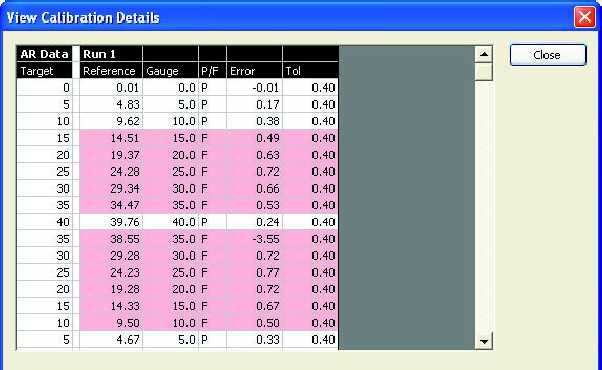
Task: Click the F cell in the 38.55 row
Action: tap(212, 239)
